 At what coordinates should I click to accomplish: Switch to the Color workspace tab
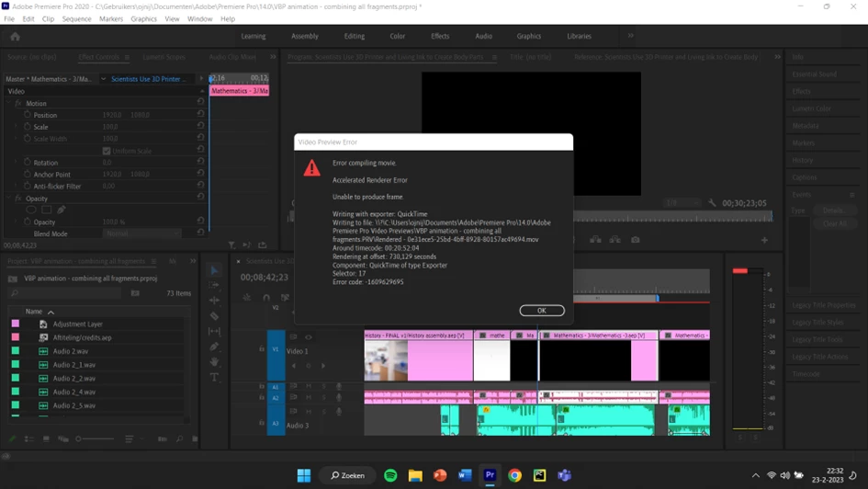pyautogui.click(x=397, y=36)
